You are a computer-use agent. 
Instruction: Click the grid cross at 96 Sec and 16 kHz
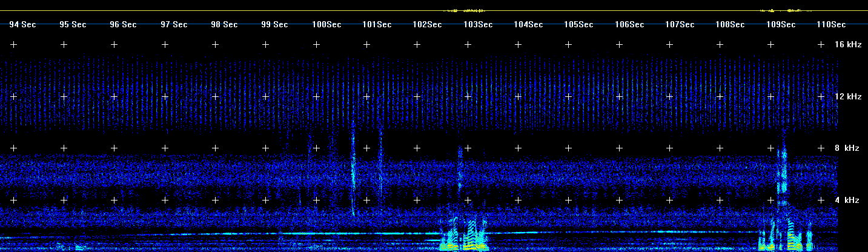[114, 45]
